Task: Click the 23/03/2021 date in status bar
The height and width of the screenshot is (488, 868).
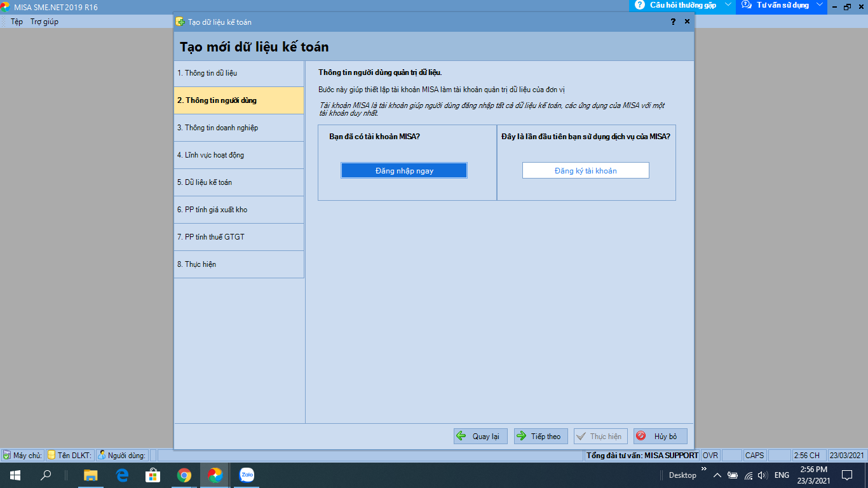Action: [847, 455]
